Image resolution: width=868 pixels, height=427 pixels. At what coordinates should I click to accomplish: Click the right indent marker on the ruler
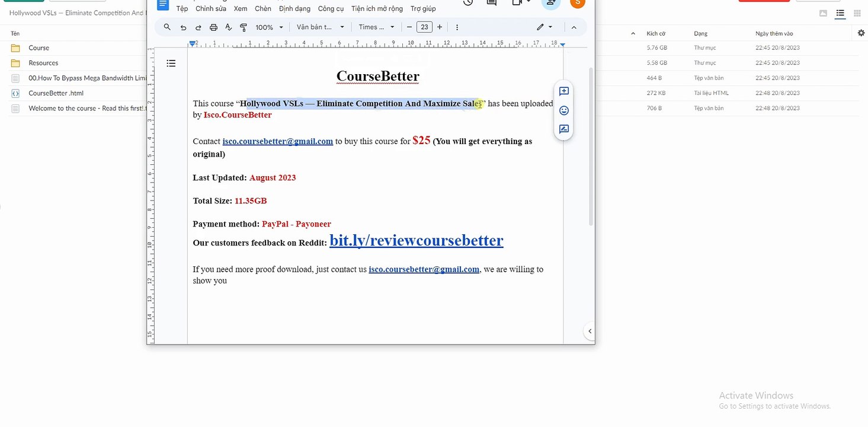[562, 44]
